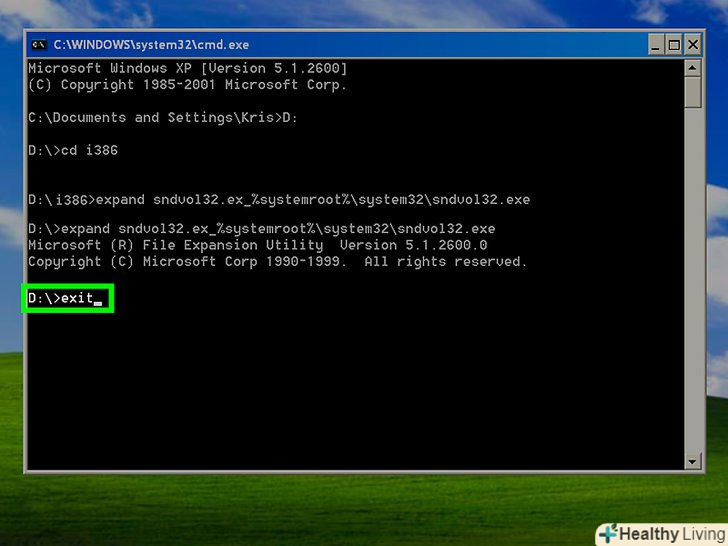Click 'Copyright (C) Microsoft Corp 1990-1999' line
Screen dimensions: 728x546
pos(277,262)
